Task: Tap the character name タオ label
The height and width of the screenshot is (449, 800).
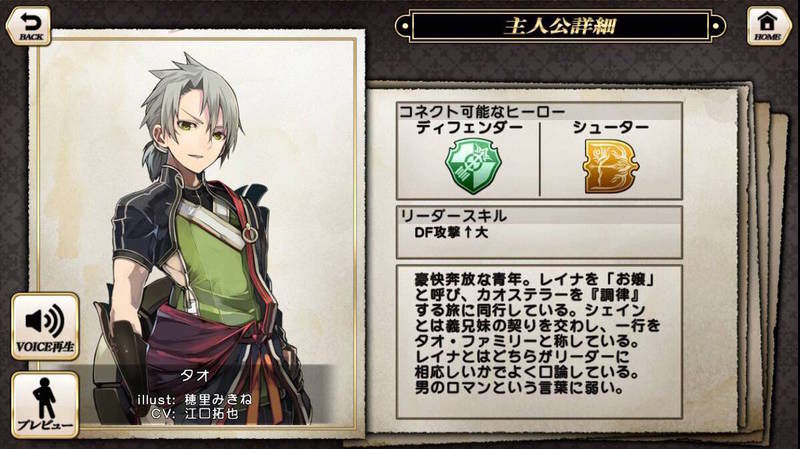Action: pos(195,376)
